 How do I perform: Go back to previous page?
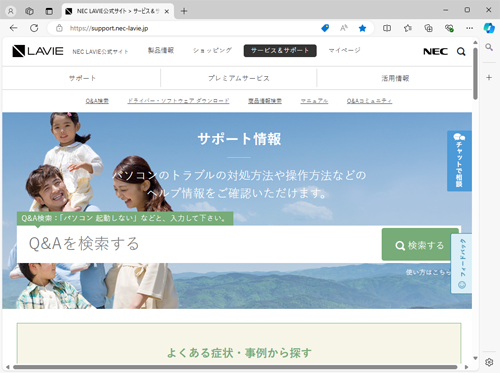click(x=13, y=28)
